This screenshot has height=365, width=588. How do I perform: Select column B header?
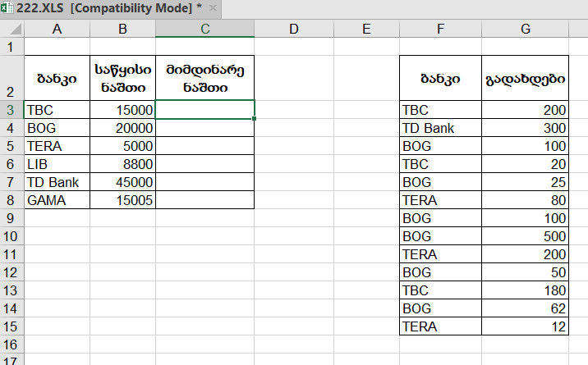click(x=122, y=29)
